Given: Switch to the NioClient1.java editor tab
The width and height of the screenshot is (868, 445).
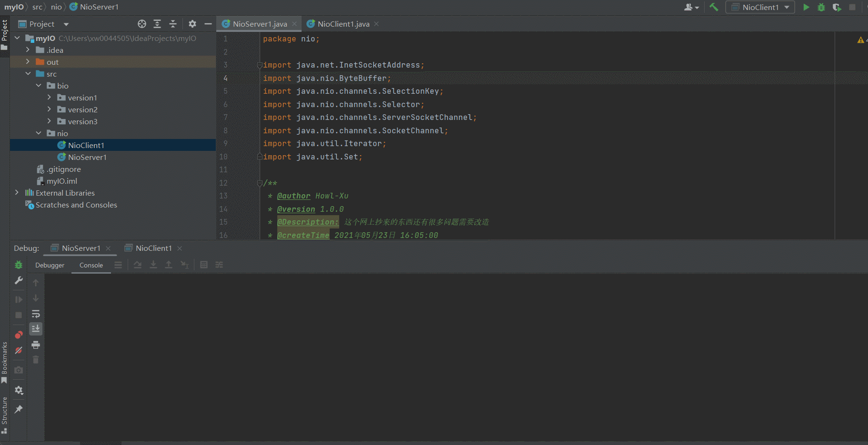Looking at the screenshot, I should [x=343, y=24].
